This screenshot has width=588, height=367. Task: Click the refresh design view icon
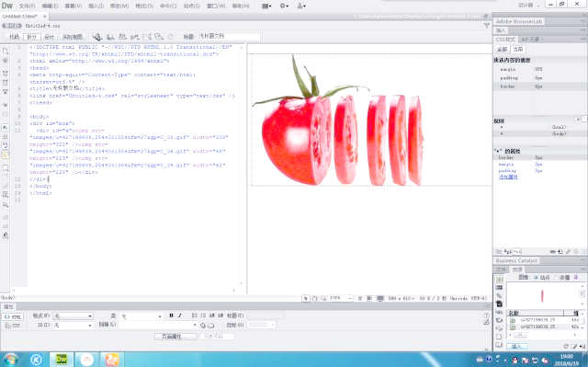coord(171,37)
